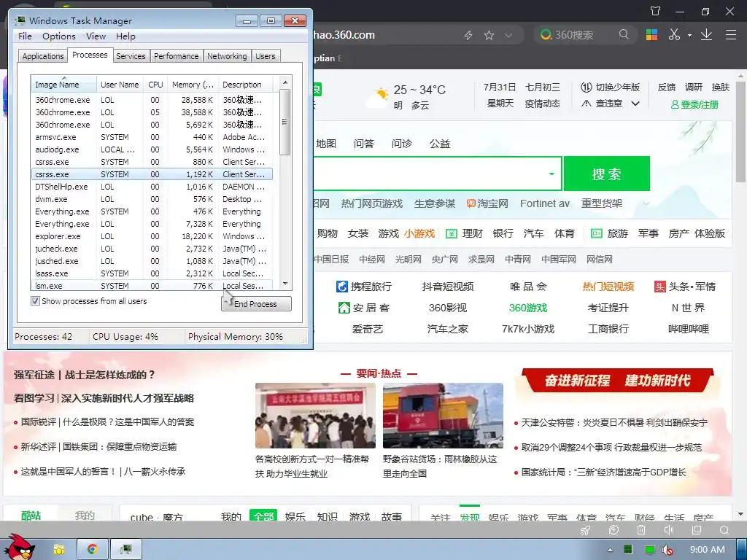Click the window square icon in browser status bar
The image size is (747, 560).
(x=697, y=530)
